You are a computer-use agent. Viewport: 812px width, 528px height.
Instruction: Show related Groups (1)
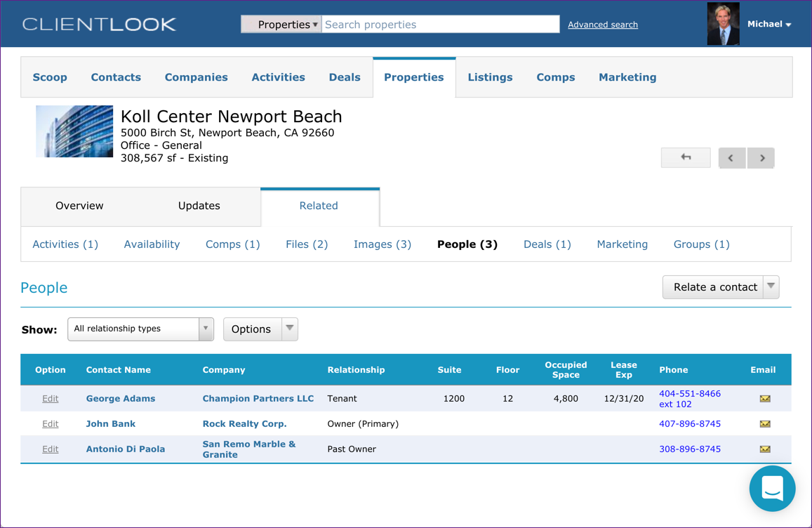tap(701, 244)
